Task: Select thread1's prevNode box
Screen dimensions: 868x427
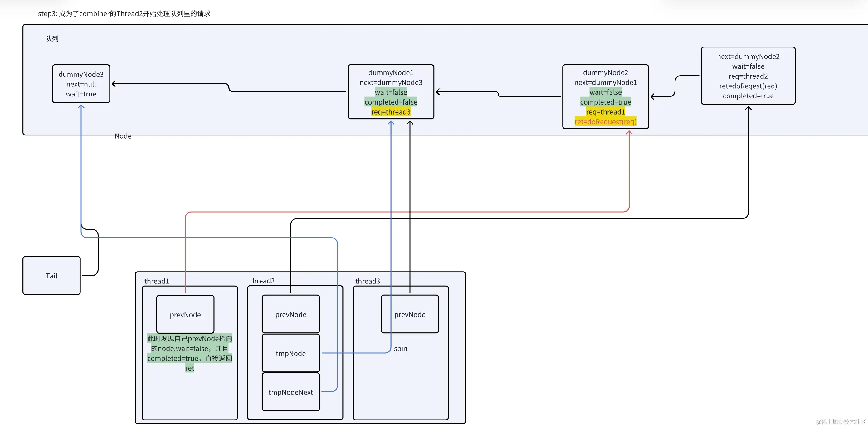Action: [185, 314]
